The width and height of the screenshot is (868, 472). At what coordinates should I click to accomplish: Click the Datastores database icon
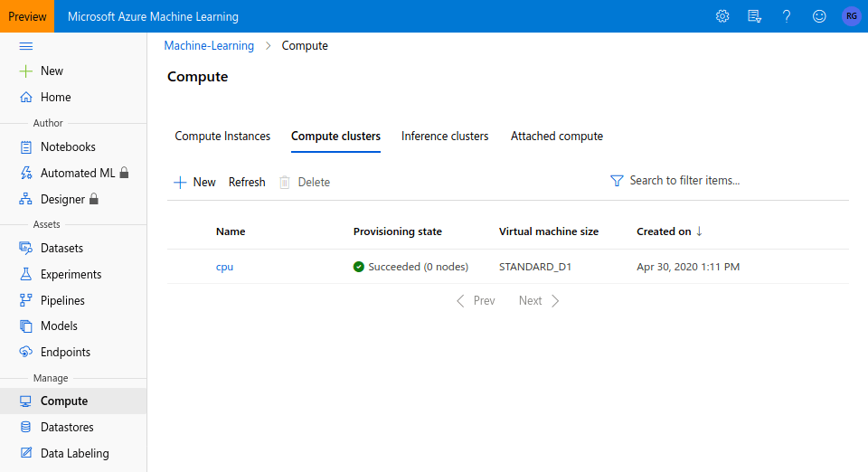26,427
